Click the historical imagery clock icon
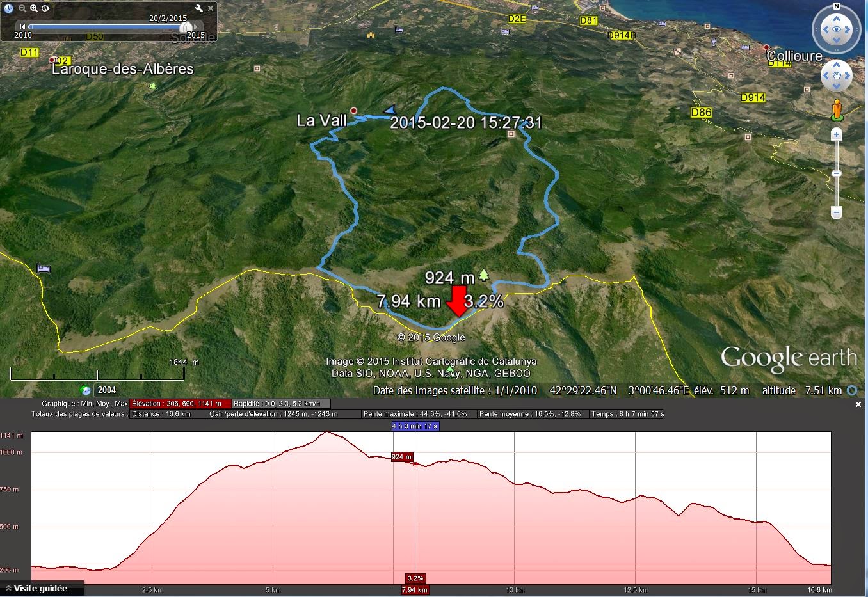 point(8,8)
